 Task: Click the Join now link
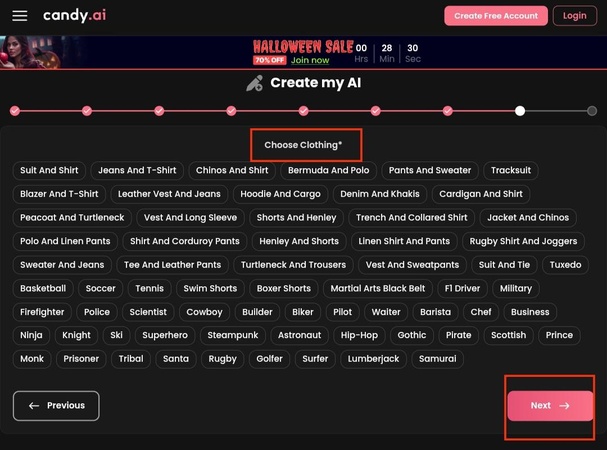pos(309,60)
